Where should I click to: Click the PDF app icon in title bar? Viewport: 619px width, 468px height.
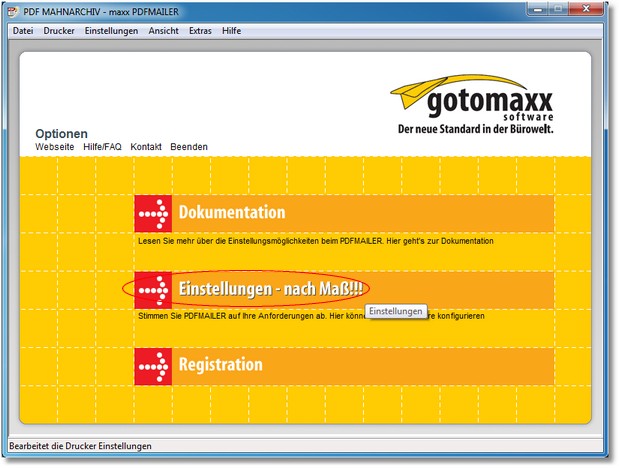point(14,11)
